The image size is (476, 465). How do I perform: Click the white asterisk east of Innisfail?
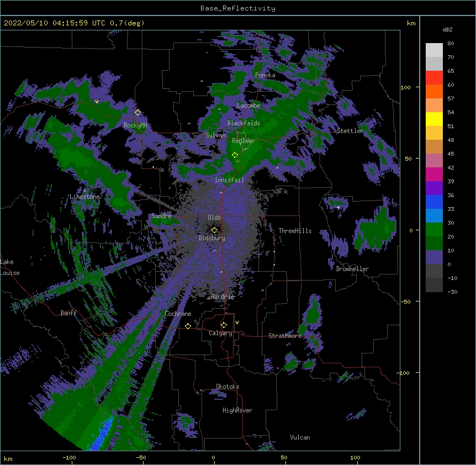coord(277,168)
